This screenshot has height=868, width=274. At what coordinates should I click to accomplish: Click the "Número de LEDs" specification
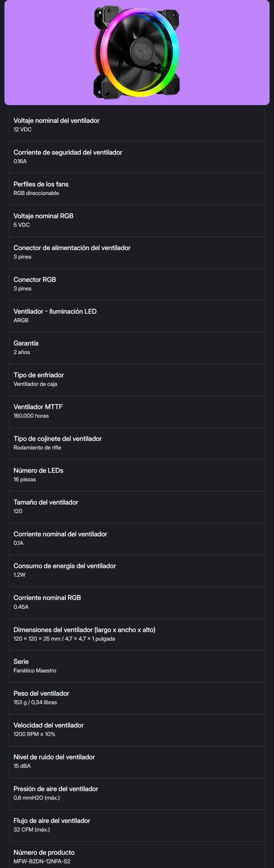(137, 475)
